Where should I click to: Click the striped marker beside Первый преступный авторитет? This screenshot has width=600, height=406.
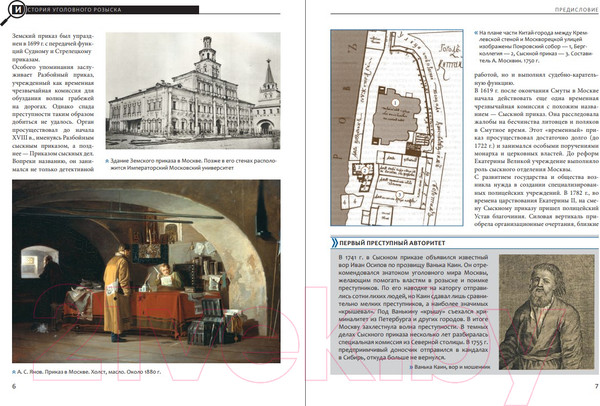pos(322,244)
